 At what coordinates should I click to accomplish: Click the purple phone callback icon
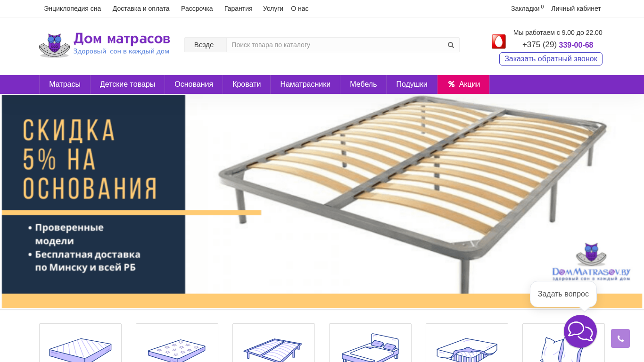[x=620, y=338]
